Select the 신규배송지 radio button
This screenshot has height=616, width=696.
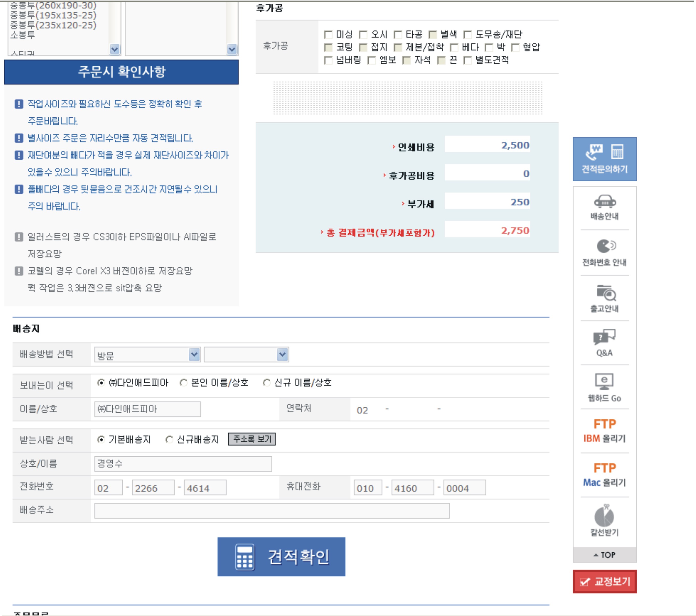click(169, 439)
